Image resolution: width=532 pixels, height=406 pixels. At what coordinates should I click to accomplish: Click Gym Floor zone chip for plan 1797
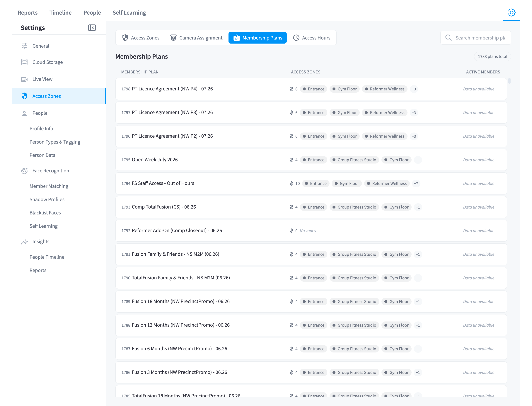(x=345, y=113)
